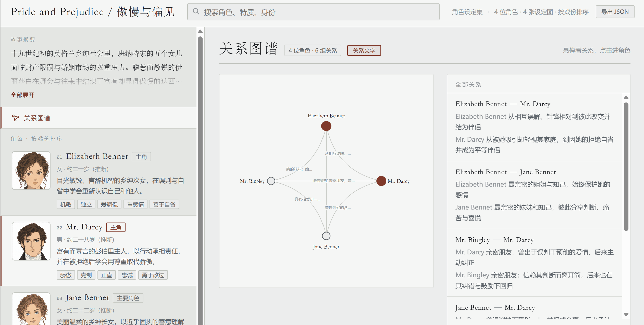Select the Jane Bennet — Mr. Darcy relation heading

coord(495,307)
